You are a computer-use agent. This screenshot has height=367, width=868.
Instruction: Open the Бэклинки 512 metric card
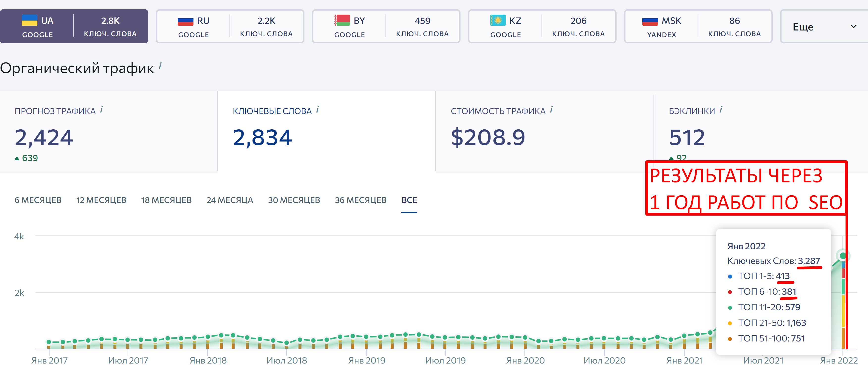coord(761,131)
